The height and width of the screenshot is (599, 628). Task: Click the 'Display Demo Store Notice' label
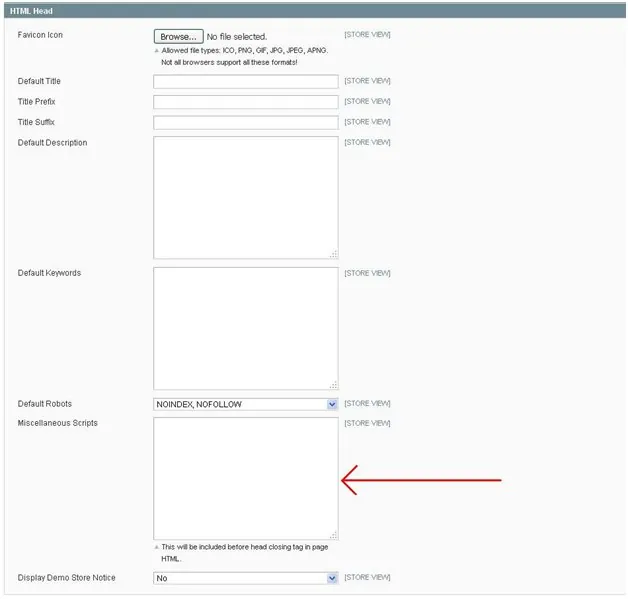click(x=66, y=578)
